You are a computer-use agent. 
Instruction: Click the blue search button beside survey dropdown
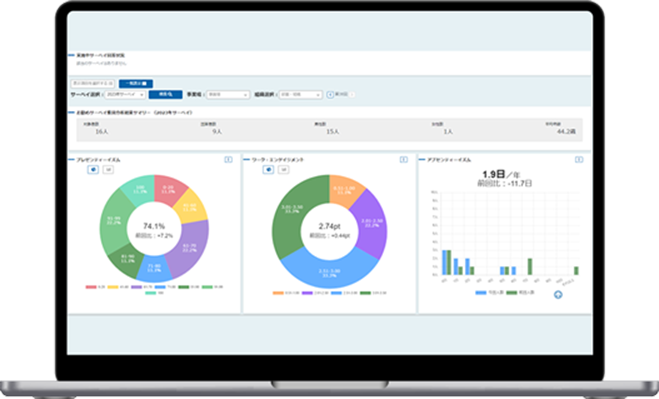pyautogui.click(x=165, y=95)
